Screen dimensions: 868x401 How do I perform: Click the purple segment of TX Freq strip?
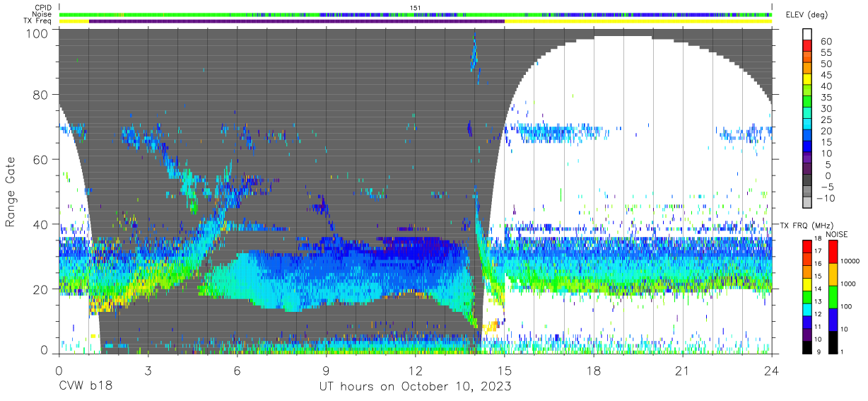pyautogui.click(x=297, y=21)
